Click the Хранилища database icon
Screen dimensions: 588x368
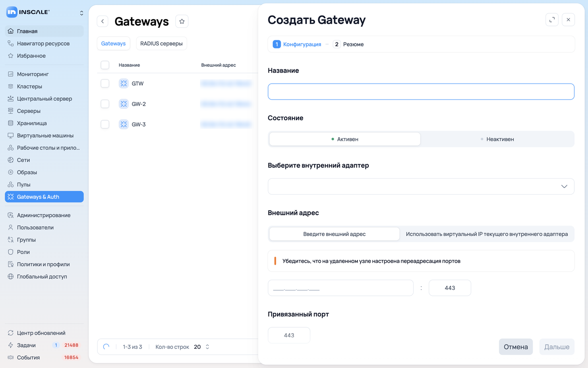pos(11,123)
